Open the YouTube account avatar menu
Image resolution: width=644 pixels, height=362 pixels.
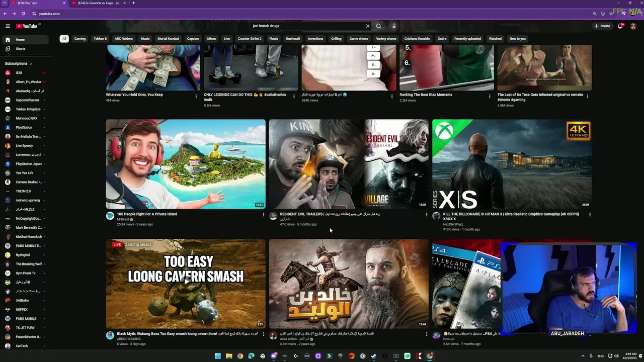click(633, 26)
